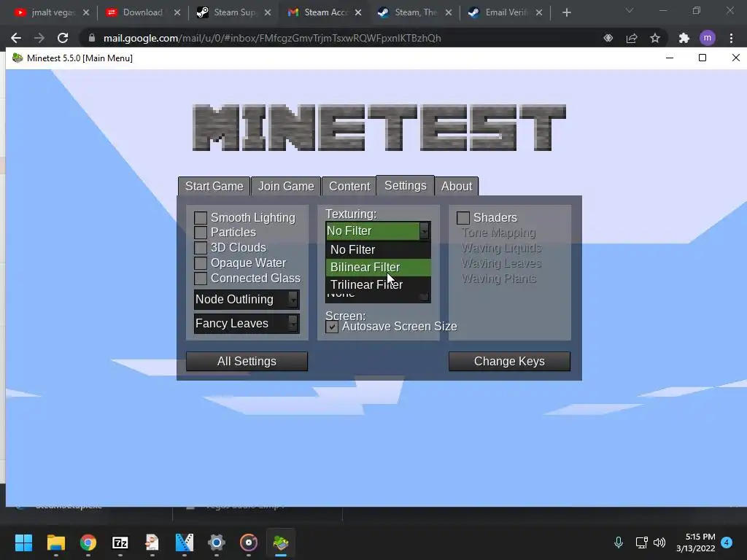
Task: Open 7-Zip from the taskbar
Action: [x=120, y=542]
